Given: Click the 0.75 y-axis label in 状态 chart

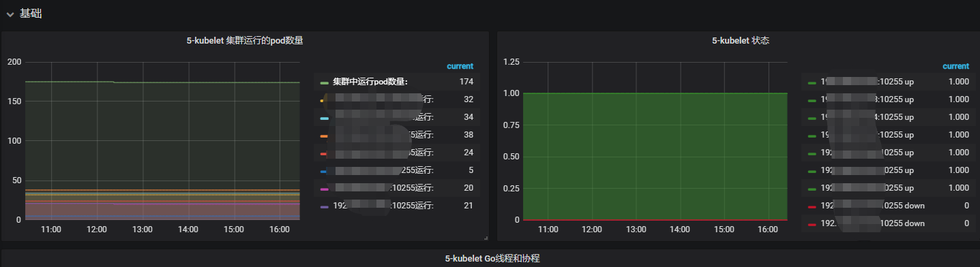Looking at the screenshot, I should (x=511, y=125).
